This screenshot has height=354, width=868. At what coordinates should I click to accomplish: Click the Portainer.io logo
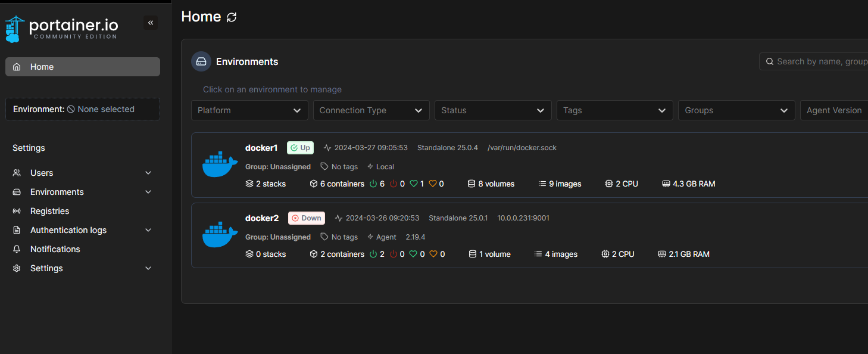(x=62, y=29)
